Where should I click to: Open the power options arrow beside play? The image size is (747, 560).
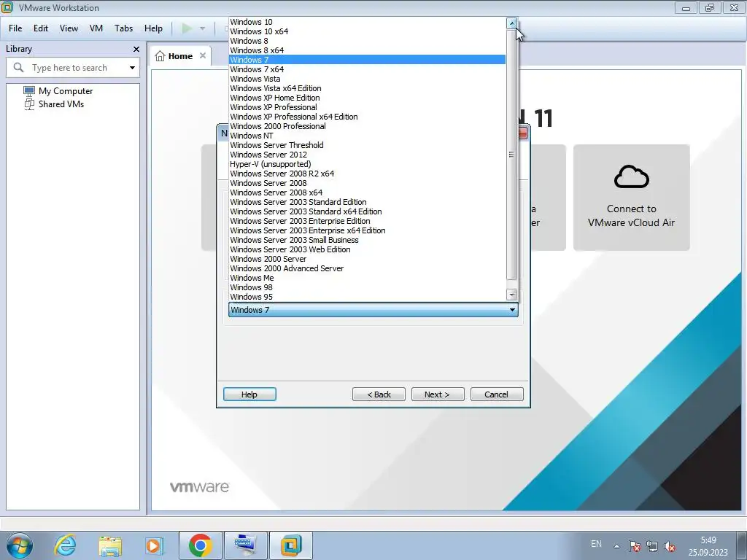coord(203,28)
